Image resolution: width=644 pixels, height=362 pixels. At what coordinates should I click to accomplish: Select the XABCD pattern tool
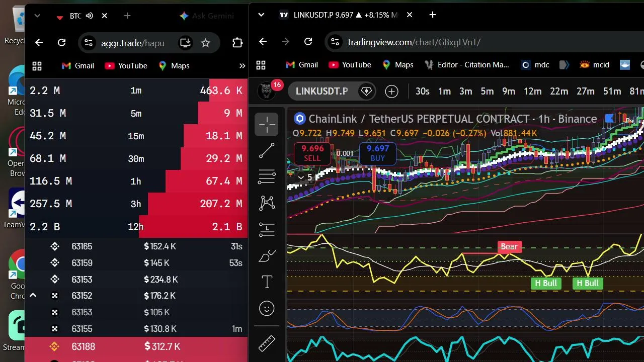[267, 203]
